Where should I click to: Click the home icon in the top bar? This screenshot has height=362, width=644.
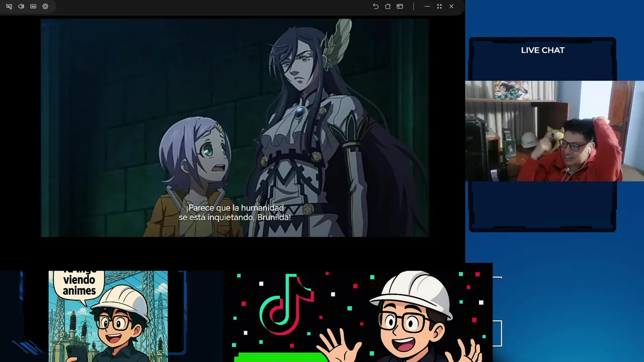coord(388,7)
